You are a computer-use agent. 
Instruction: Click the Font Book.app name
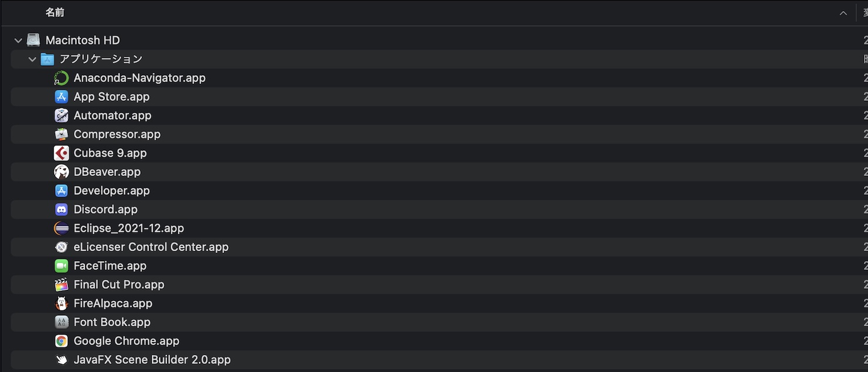112,322
